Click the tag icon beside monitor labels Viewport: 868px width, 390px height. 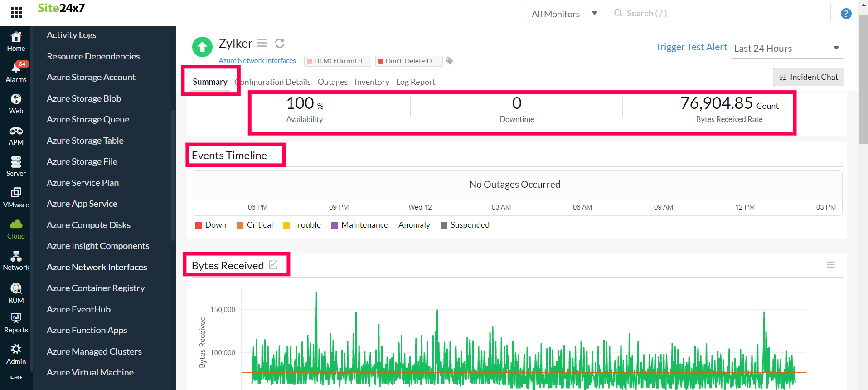450,61
